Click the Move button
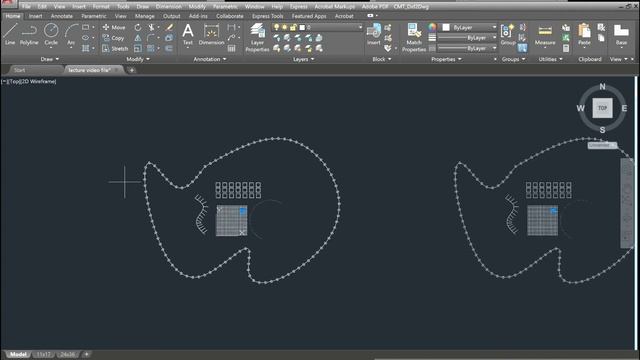 pyautogui.click(x=114, y=27)
